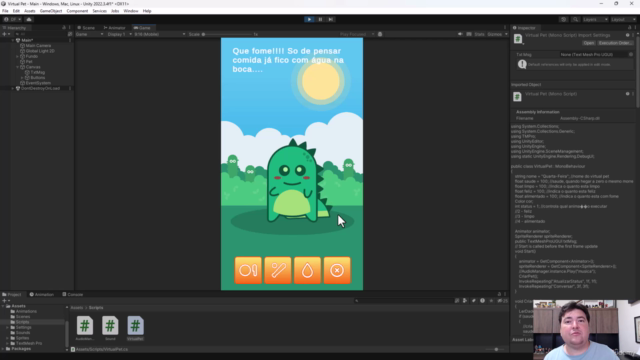Image resolution: width=640 pixels, height=360 pixels.
Task: Open the Component menu
Action: coord(77,11)
